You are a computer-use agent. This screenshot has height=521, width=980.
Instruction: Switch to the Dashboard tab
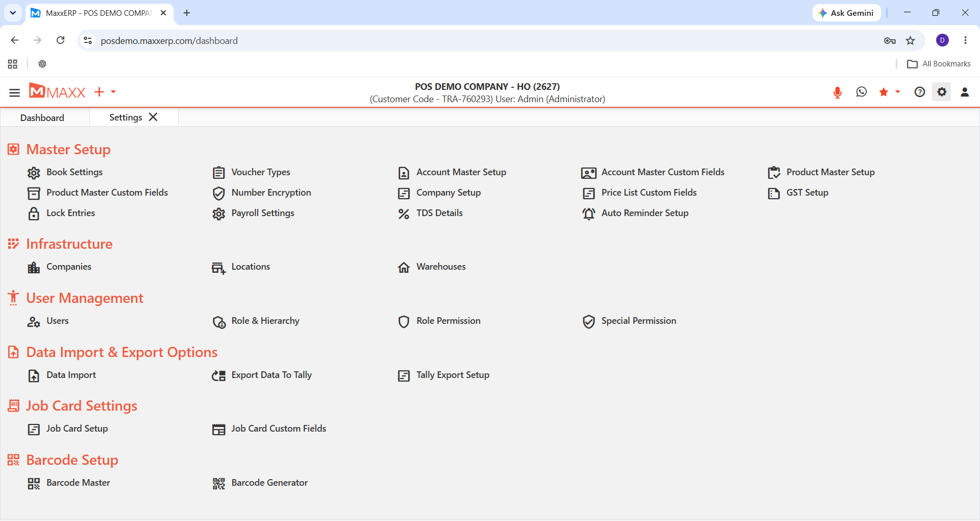tap(42, 117)
